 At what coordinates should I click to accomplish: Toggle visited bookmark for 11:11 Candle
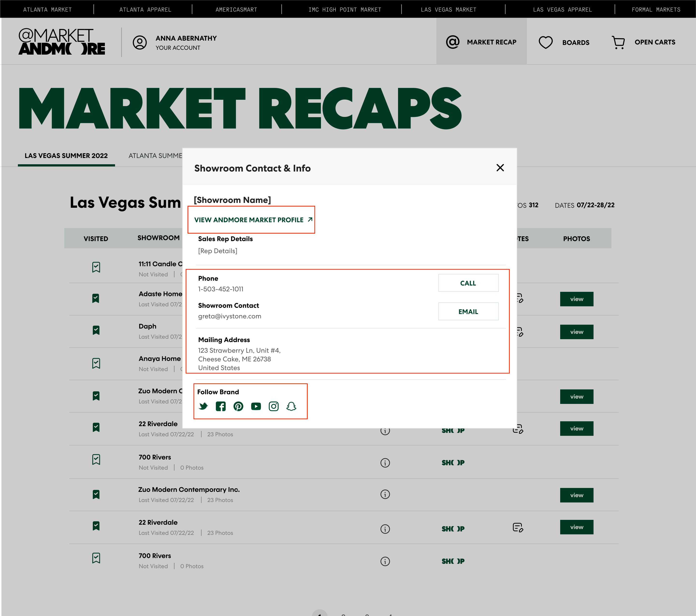[96, 267]
